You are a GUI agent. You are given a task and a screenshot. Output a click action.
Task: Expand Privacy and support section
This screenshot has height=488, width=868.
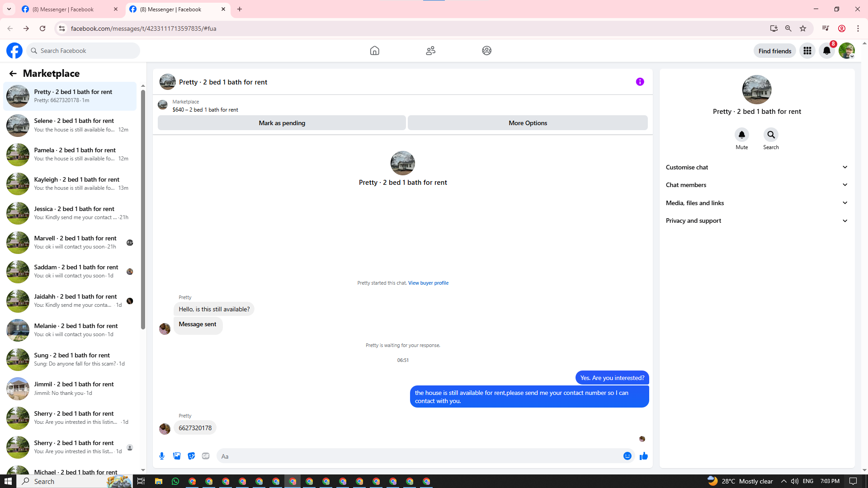tap(756, 221)
